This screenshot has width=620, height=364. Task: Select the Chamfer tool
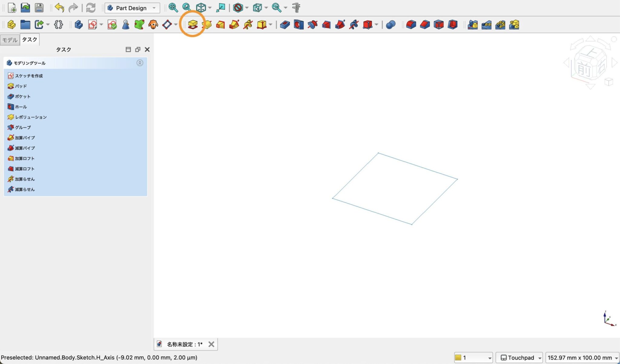pos(425,25)
